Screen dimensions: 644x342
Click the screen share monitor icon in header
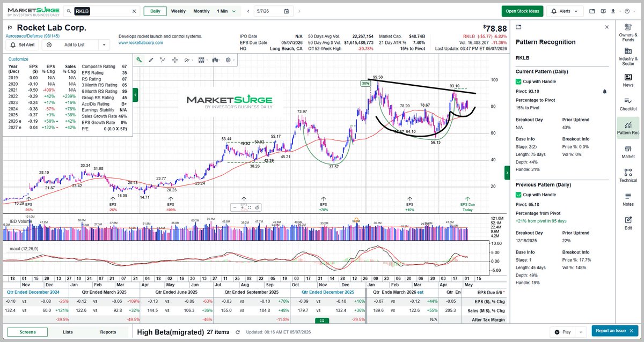pos(603,11)
